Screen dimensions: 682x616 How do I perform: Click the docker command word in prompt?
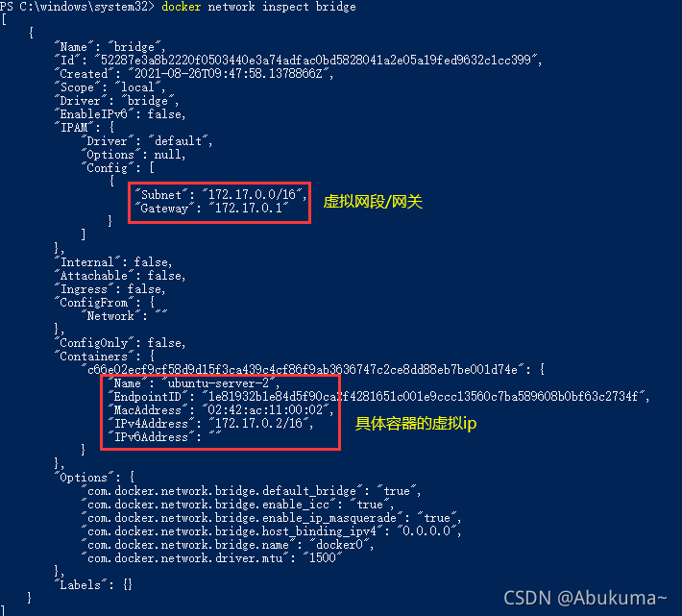coord(181,7)
